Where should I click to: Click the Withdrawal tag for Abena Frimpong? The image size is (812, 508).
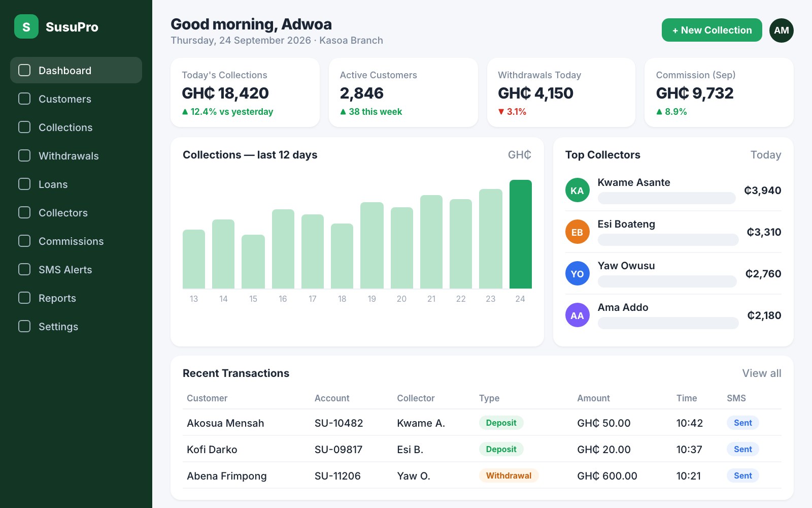click(x=509, y=475)
